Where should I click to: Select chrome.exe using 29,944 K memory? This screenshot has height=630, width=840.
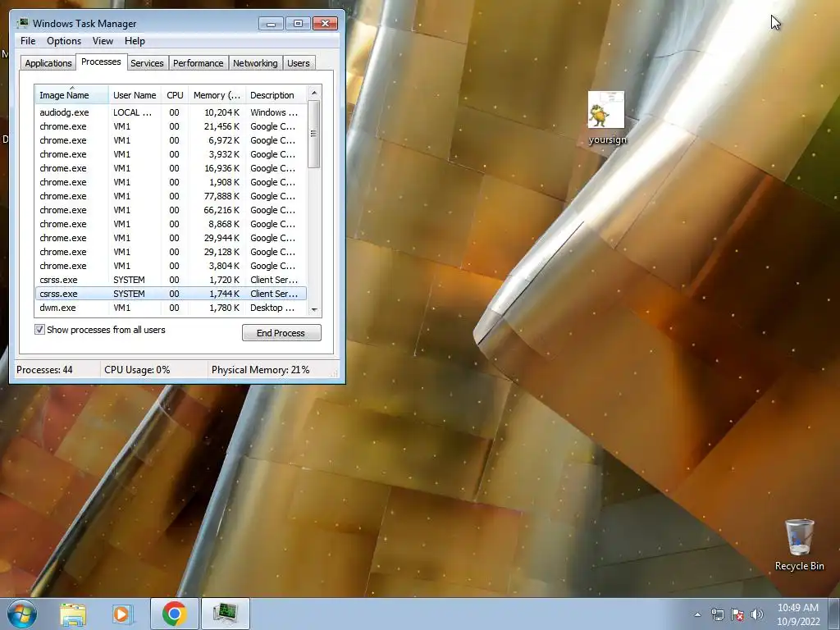point(171,238)
